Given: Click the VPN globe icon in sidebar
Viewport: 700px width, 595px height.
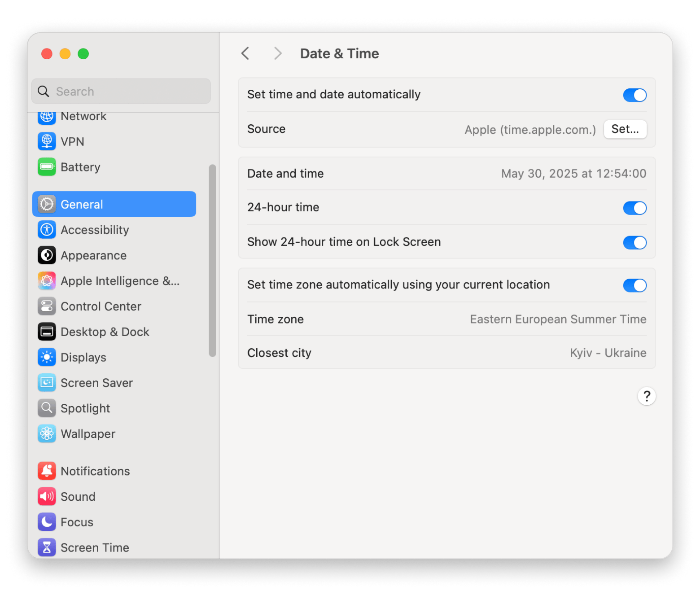Looking at the screenshot, I should tap(47, 141).
